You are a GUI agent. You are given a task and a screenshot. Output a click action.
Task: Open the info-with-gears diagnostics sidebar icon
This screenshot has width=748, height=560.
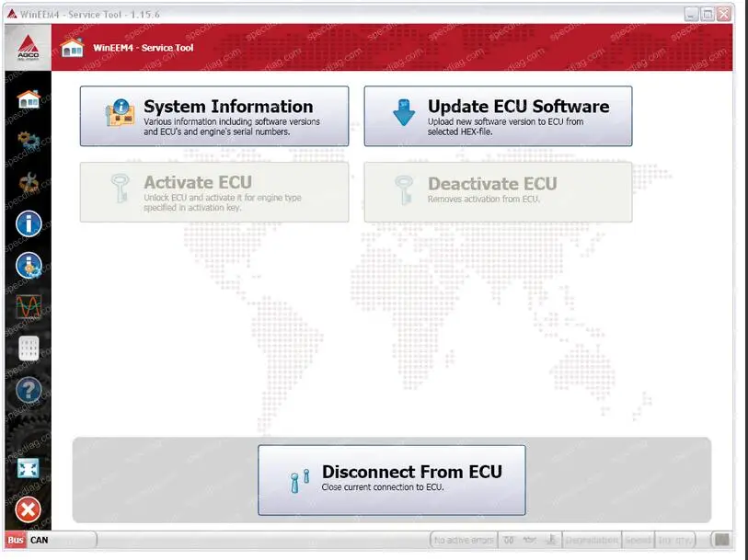click(x=29, y=266)
